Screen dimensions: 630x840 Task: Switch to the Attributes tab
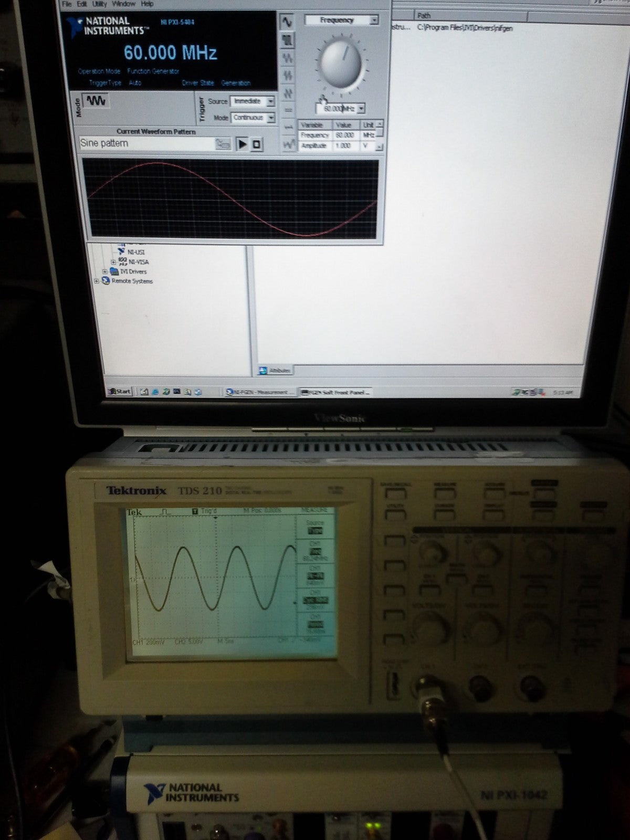coord(275,371)
